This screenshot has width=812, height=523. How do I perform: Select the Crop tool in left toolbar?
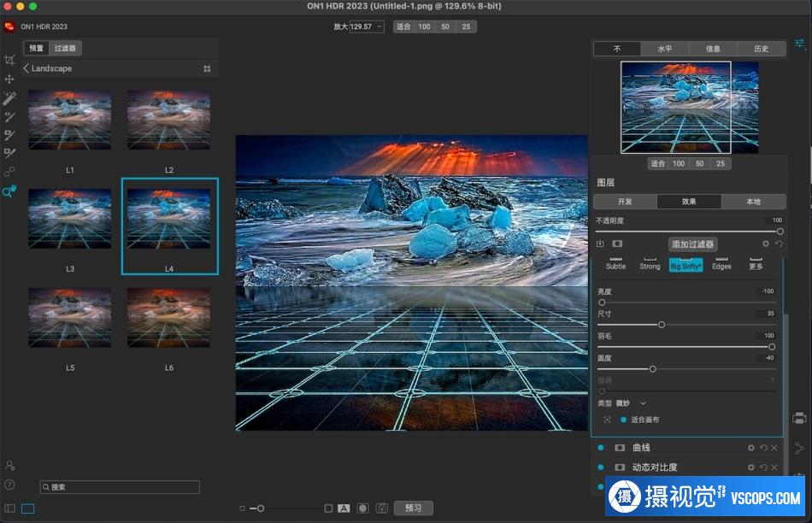(9, 60)
